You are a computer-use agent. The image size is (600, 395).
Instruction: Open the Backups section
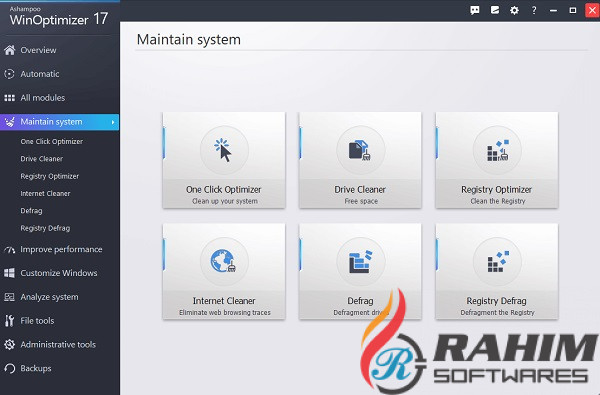coord(36,368)
